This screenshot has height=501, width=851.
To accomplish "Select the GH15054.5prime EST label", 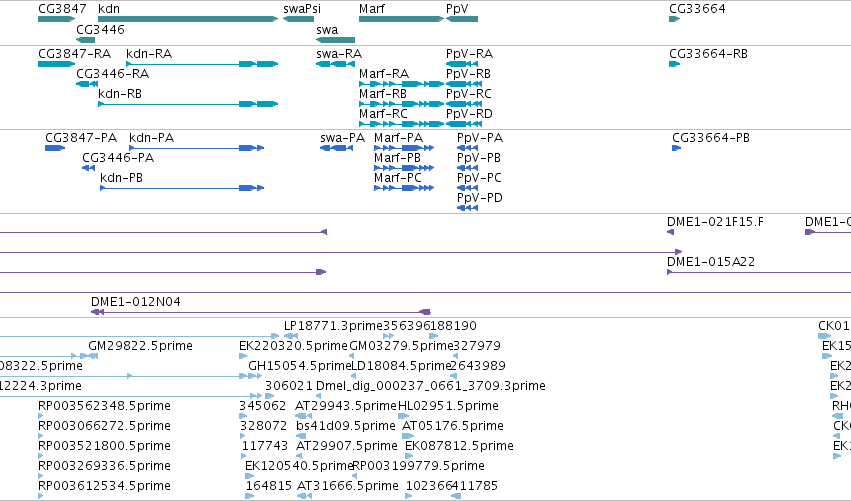I will pos(300,366).
